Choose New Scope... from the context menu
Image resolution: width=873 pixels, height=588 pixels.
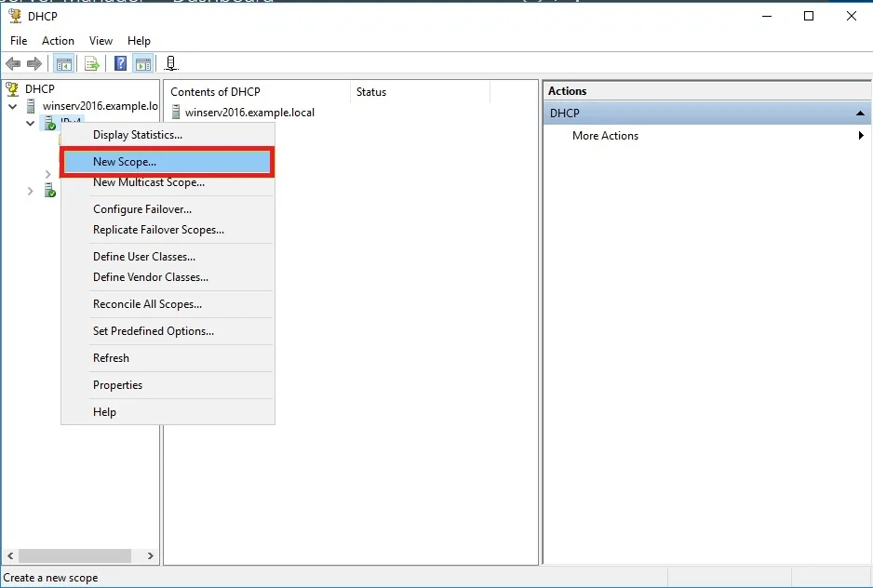(125, 162)
